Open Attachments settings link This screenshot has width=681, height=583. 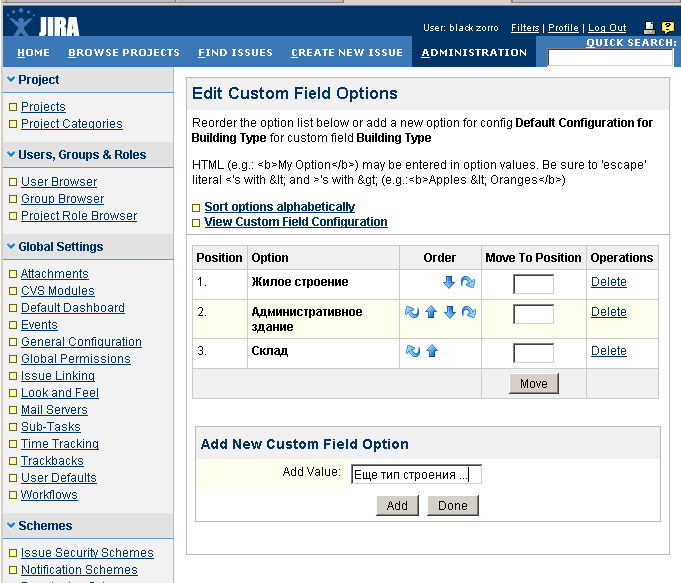pos(54,274)
